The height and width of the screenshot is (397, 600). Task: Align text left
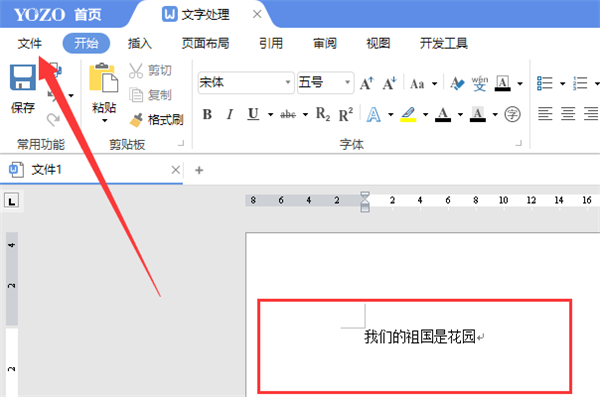coord(545,114)
